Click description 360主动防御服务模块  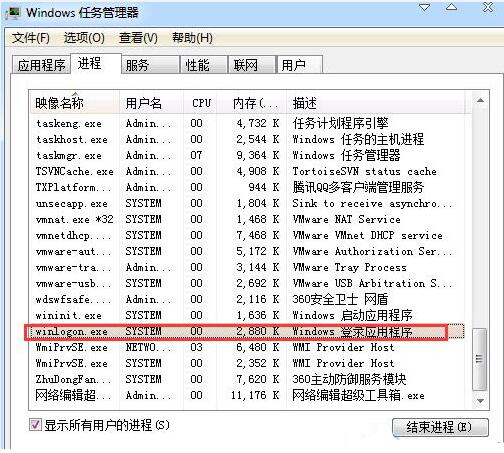[x=349, y=379]
